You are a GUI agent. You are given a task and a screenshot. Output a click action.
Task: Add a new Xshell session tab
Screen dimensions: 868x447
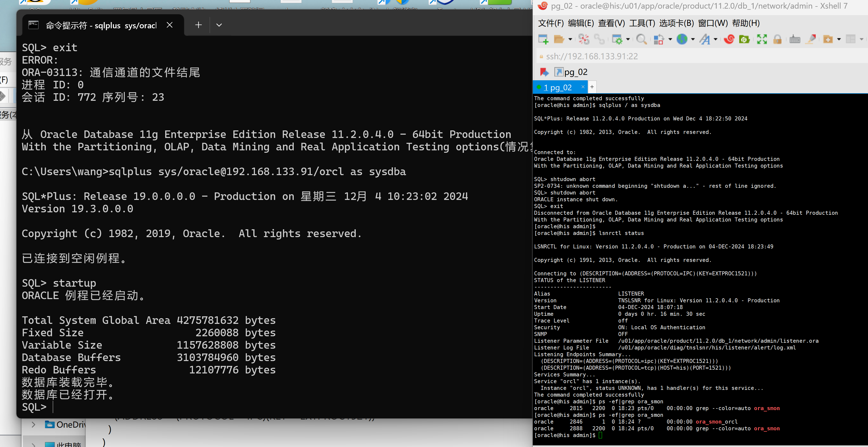(x=592, y=87)
